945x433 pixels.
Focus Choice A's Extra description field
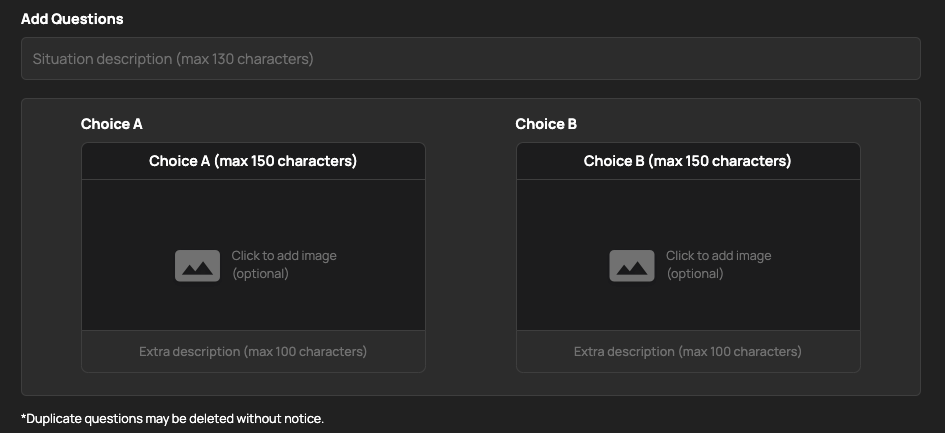click(x=253, y=352)
